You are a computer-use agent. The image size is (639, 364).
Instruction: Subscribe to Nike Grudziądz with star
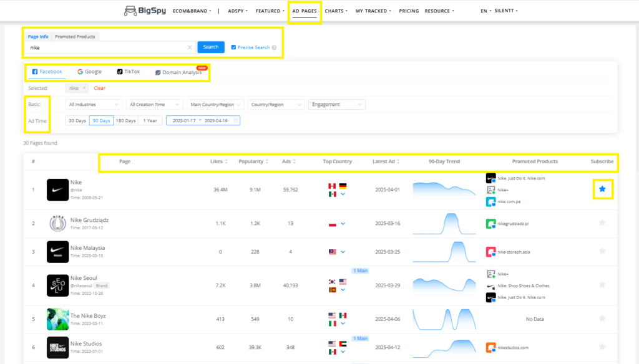602,223
